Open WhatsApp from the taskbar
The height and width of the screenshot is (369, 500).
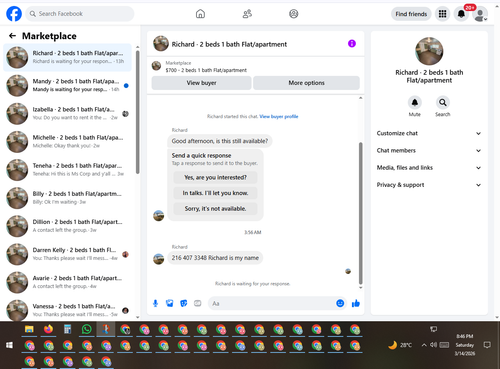pyautogui.click(x=87, y=330)
